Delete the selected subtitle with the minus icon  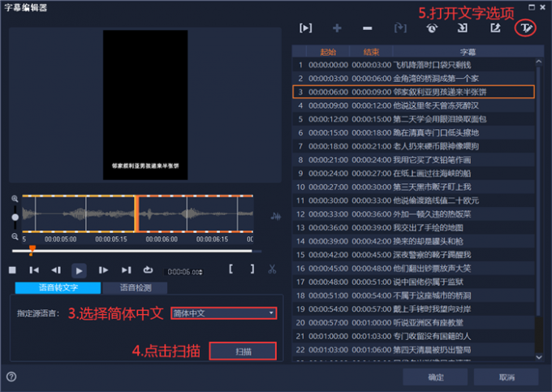pos(367,28)
